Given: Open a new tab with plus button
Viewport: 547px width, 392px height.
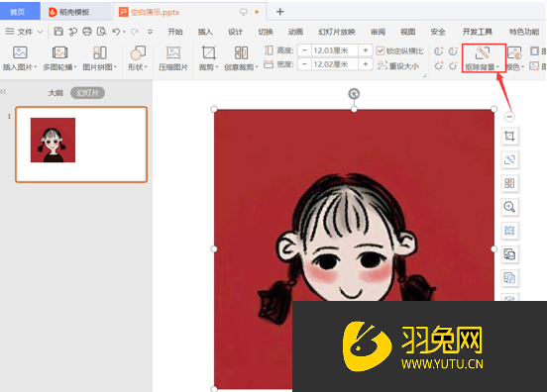Looking at the screenshot, I should click(279, 12).
